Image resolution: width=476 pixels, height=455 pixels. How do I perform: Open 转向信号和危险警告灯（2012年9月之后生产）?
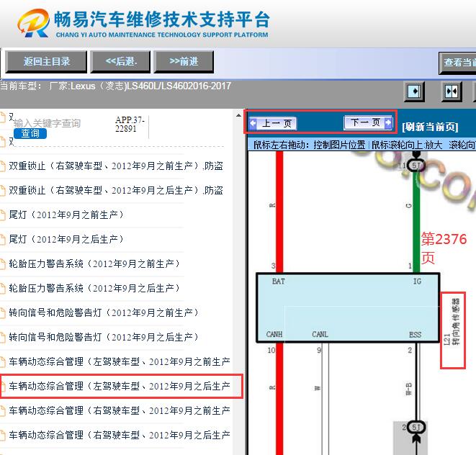coord(104,337)
